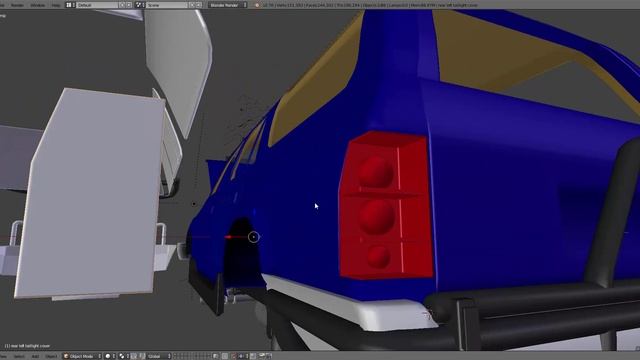Add a new screen layout with plus button

coord(122,5)
